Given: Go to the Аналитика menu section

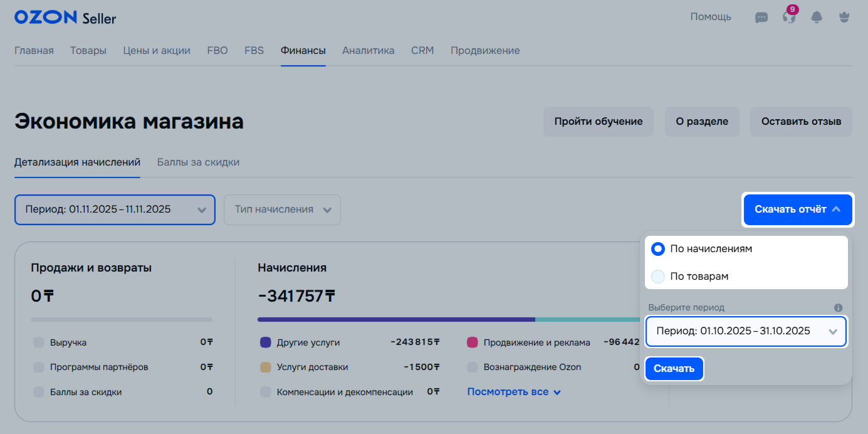Looking at the screenshot, I should click(x=368, y=51).
